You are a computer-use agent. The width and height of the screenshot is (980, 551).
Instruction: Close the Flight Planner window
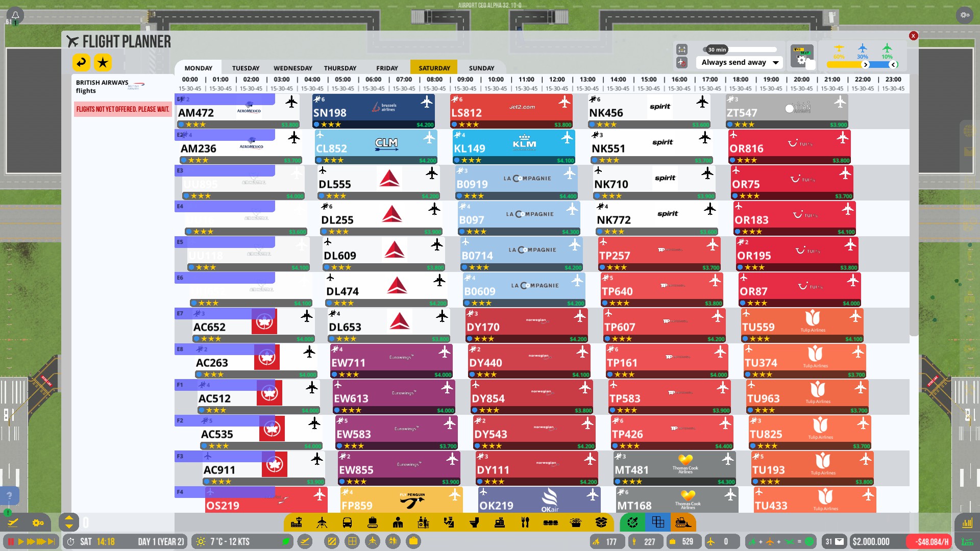tap(913, 36)
